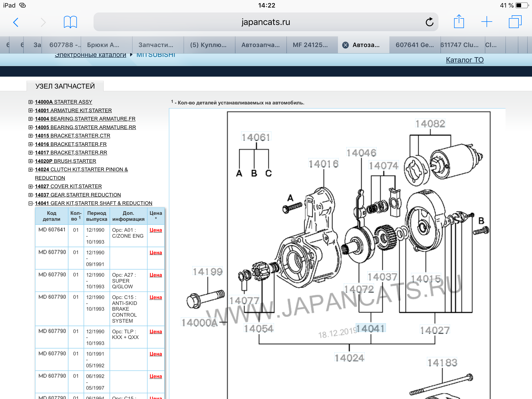
Task: Expand 14037 GEAR,STARTER REDUCTION node
Action: tap(31, 195)
